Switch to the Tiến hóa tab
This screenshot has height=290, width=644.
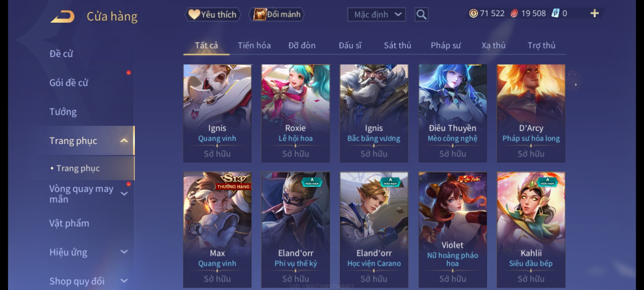pos(254,45)
